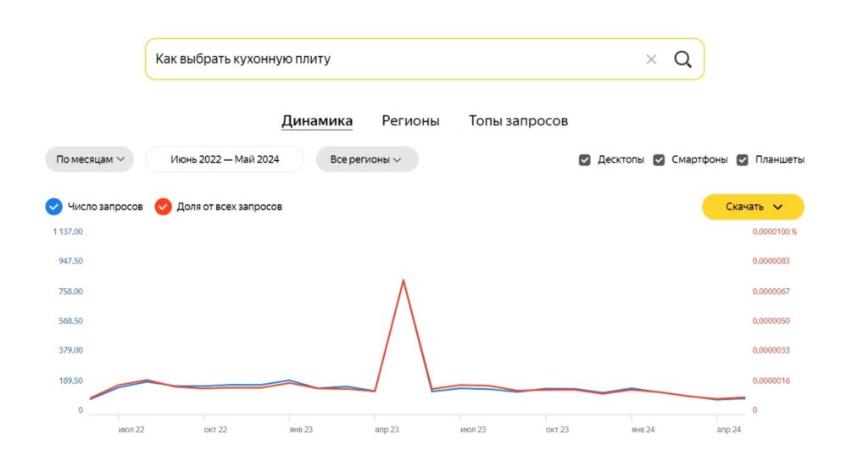Screen dimensions: 868x450
Task: Toggle blue Число запросов series checkbox
Action: [x=53, y=207]
